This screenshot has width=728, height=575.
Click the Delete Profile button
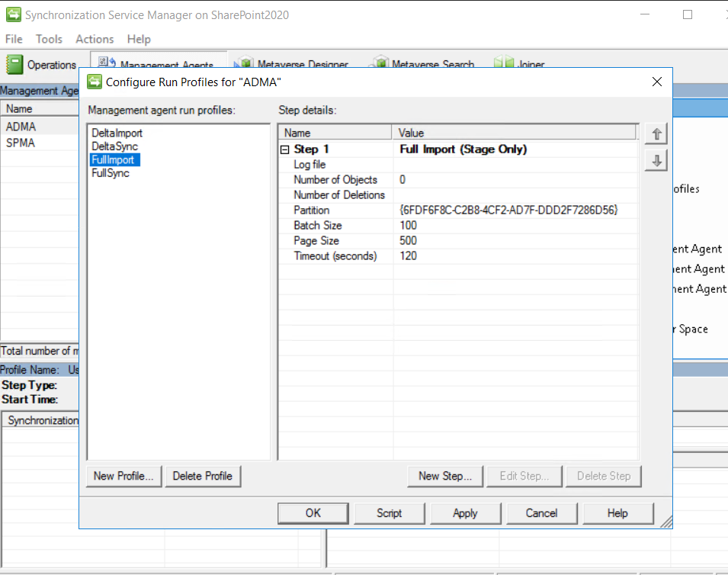(203, 476)
